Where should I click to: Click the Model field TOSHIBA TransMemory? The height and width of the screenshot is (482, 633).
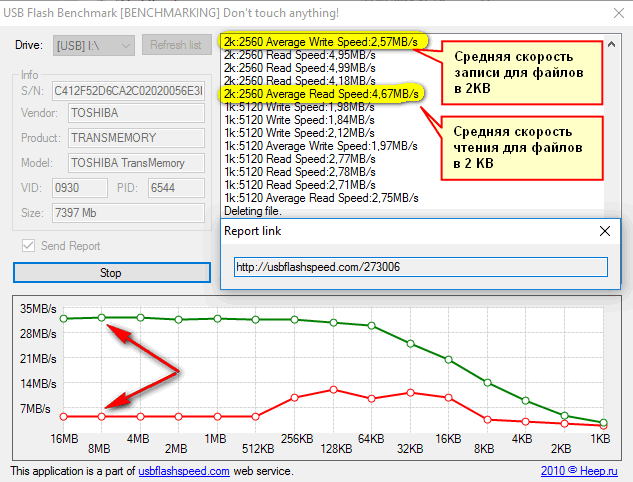click(x=136, y=163)
